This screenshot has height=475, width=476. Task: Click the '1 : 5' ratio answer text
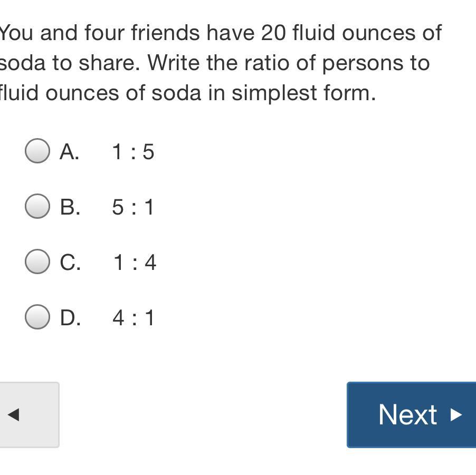tap(133, 152)
